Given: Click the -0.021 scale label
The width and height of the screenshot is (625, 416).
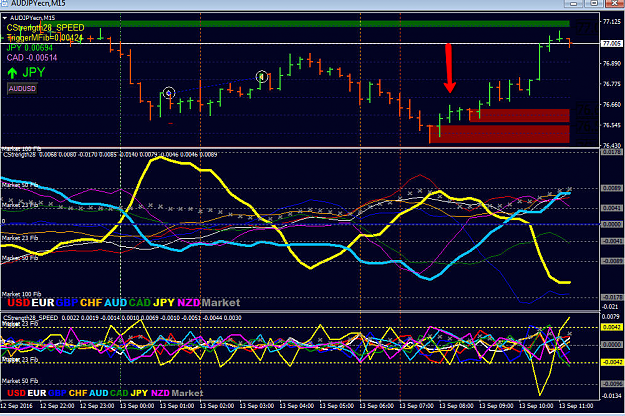Looking at the screenshot, I should [x=610, y=306].
